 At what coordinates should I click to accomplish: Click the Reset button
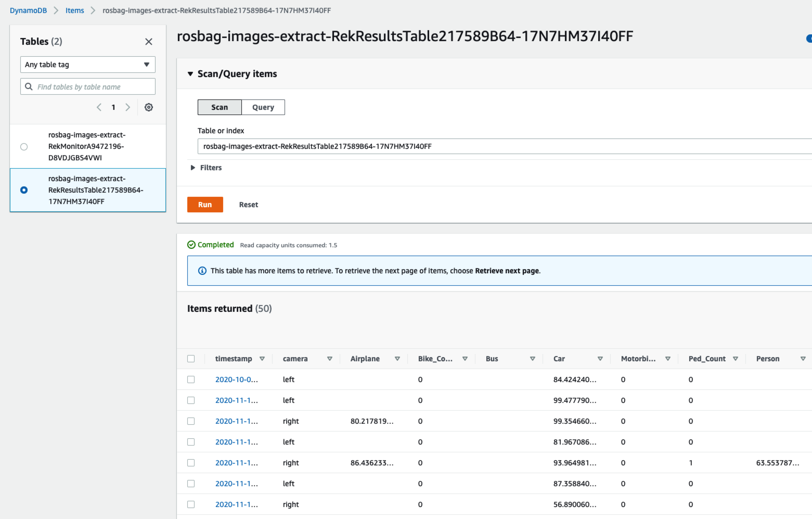pyautogui.click(x=249, y=205)
